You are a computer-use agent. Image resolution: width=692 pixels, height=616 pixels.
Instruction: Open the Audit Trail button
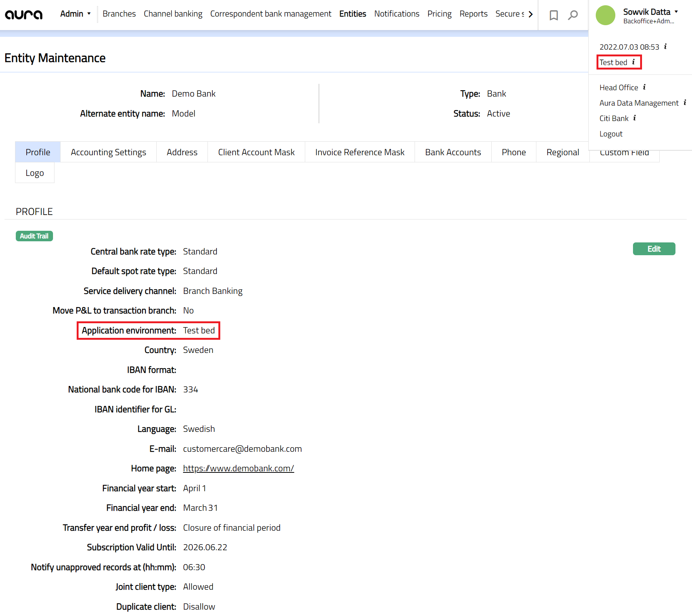point(34,236)
